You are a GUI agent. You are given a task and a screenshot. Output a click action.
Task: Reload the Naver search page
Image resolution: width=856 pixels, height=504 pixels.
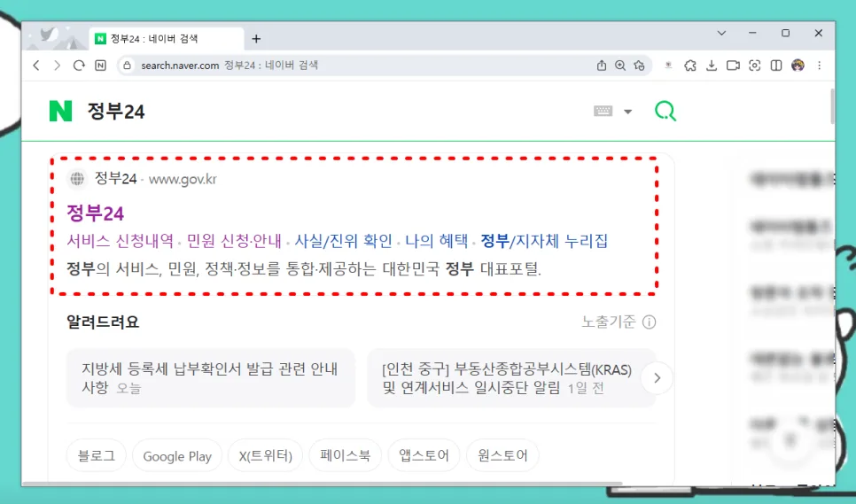(79, 66)
